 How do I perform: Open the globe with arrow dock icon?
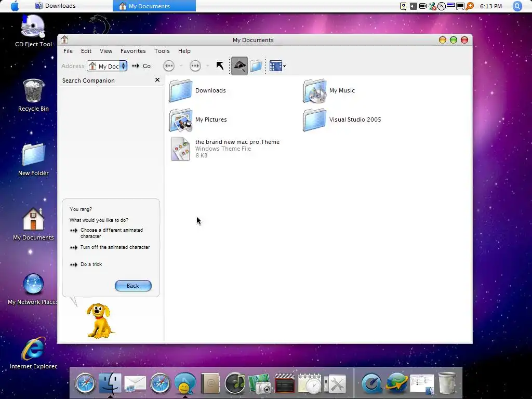[396, 383]
